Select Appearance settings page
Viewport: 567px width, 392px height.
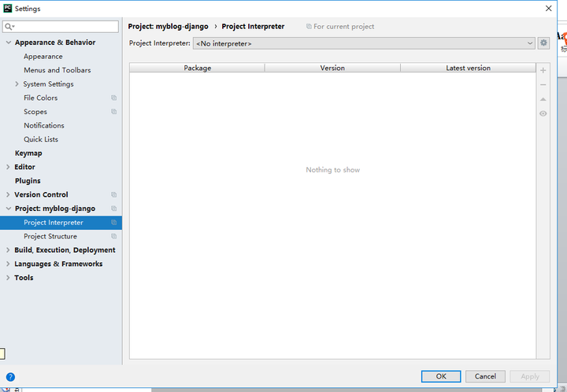43,57
